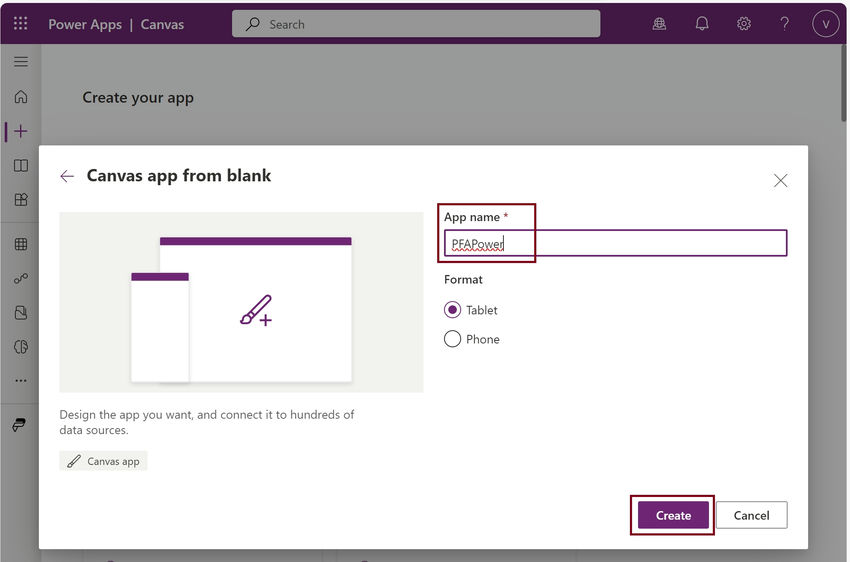Screen dimensions: 850x562
Task: Open the environment icon in header
Action: (x=659, y=24)
